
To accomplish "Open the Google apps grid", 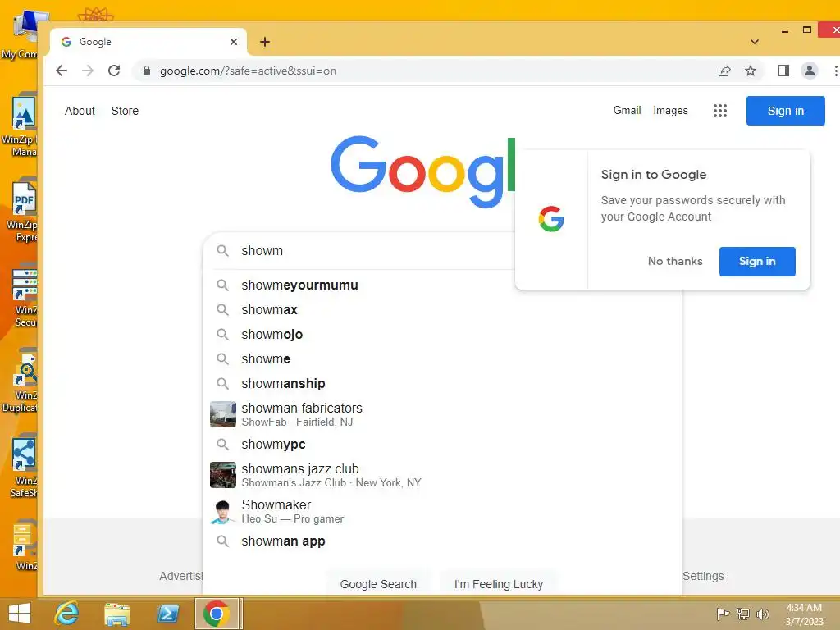I will (720, 111).
